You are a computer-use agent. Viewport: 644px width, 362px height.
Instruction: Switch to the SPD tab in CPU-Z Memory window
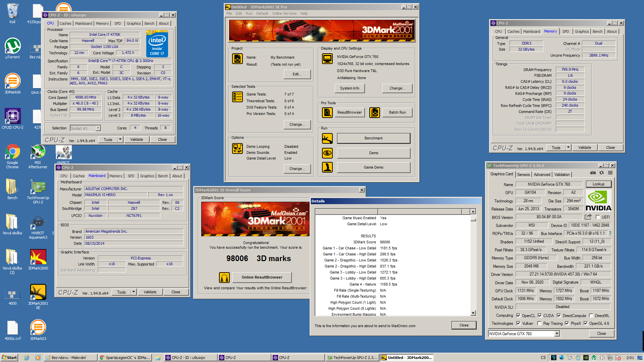tap(566, 32)
